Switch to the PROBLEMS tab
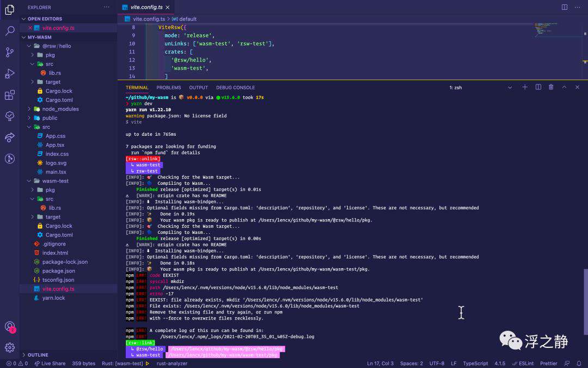588x368 pixels. [169, 87]
